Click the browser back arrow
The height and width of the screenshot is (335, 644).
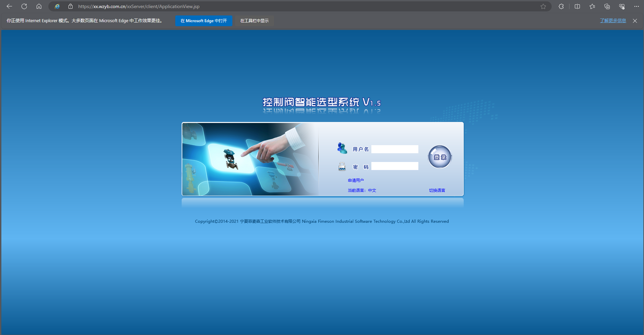9,6
